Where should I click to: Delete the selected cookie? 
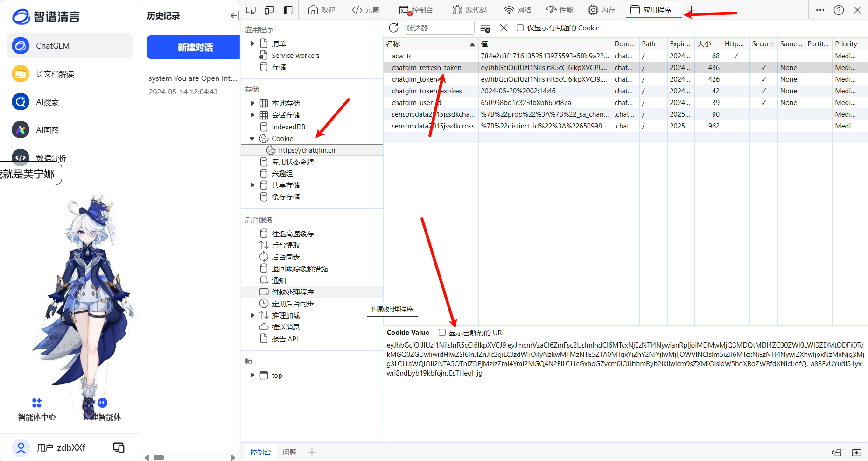(504, 28)
